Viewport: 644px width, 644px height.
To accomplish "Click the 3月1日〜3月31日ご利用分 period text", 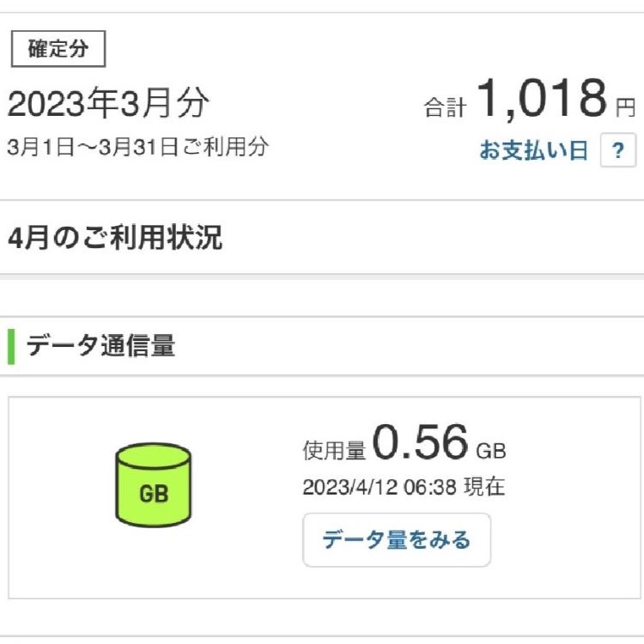I will point(138,147).
